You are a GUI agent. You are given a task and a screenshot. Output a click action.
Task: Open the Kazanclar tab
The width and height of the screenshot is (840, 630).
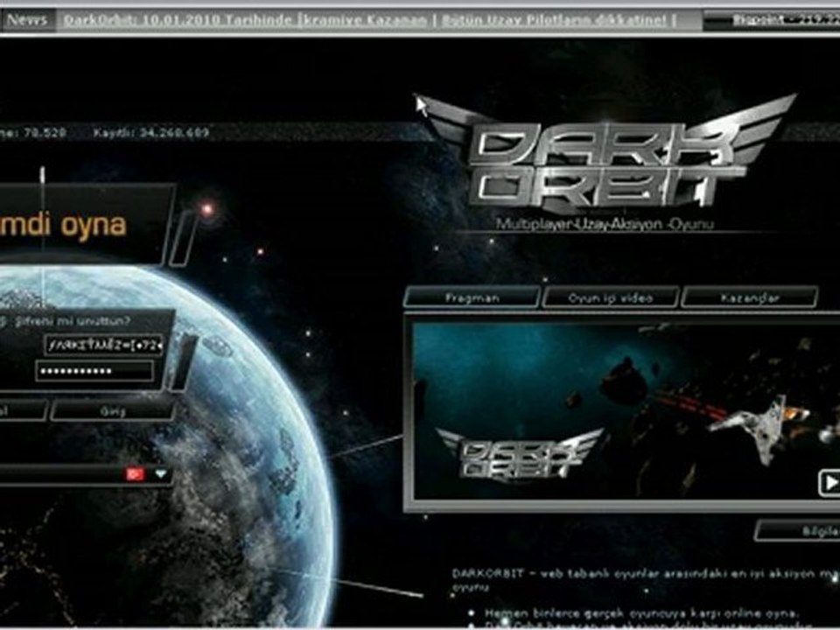pyautogui.click(x=750, y=297)
